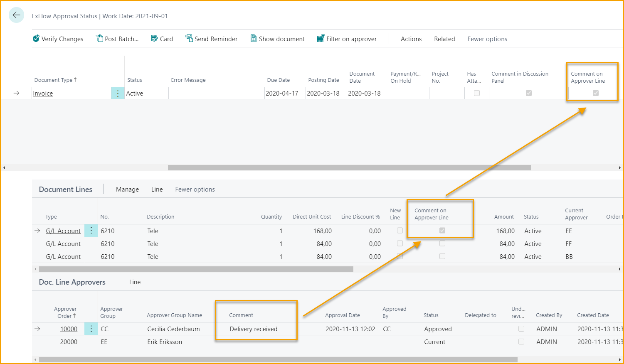Screen dimensions: 624x364
Task: Open the dots menu beside approver order 10000
Action: point(91,329)
